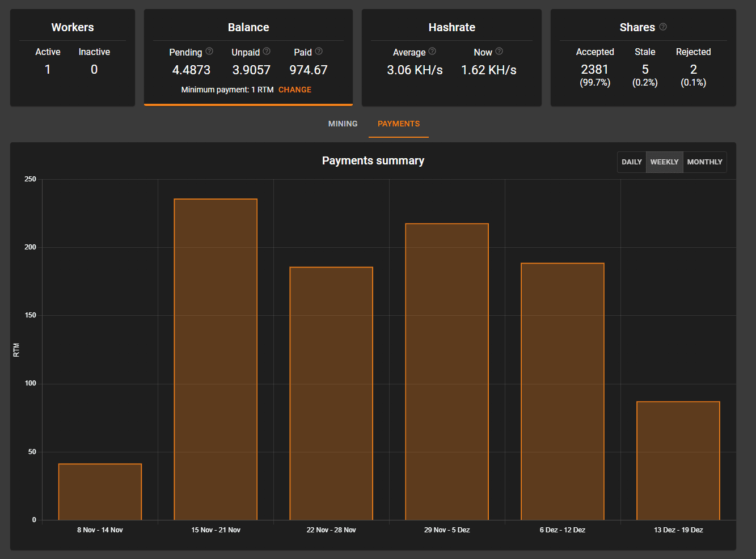Image resolution: width=756 pixels, height=559 pixels.
Task: Open the Hashrate card
Action: [451, 57]
